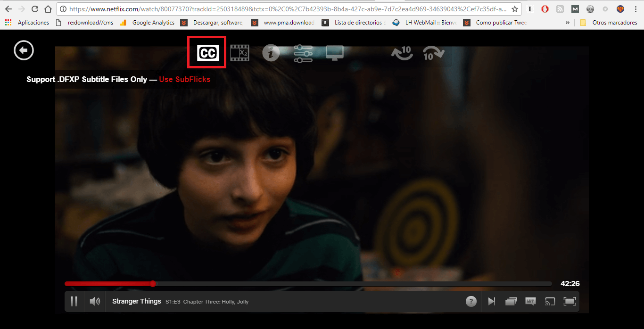Open the LH WebMail bookmark
The width and height of the screenshot is (644, 329).
(x=425, y=23)
